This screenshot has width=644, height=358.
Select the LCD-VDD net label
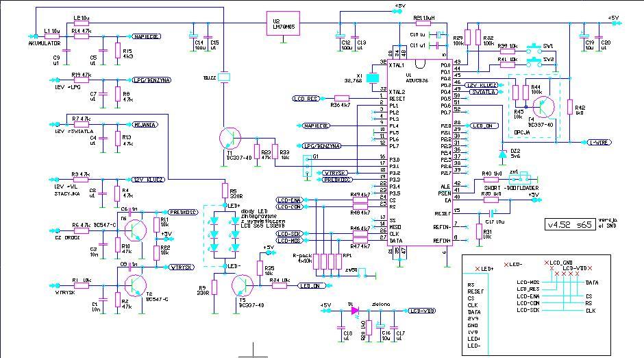click(418, 311)
